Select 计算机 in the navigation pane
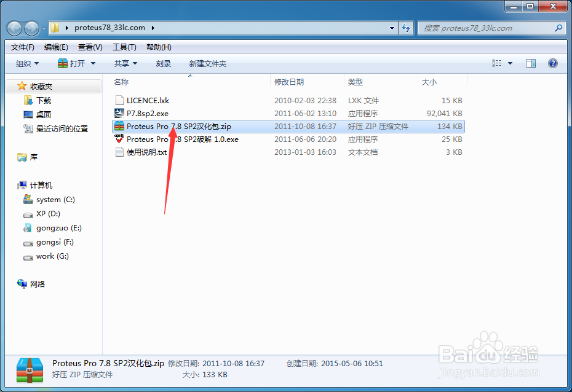 click(41, 185)
